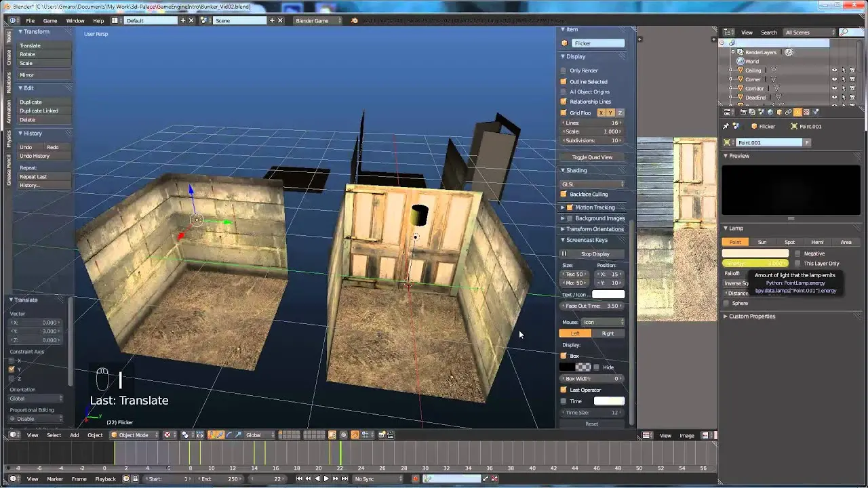This screenshot has height=488, width=868.
Task: Disable the Backface Culling checkbox
Action: (x=564, y=195)
